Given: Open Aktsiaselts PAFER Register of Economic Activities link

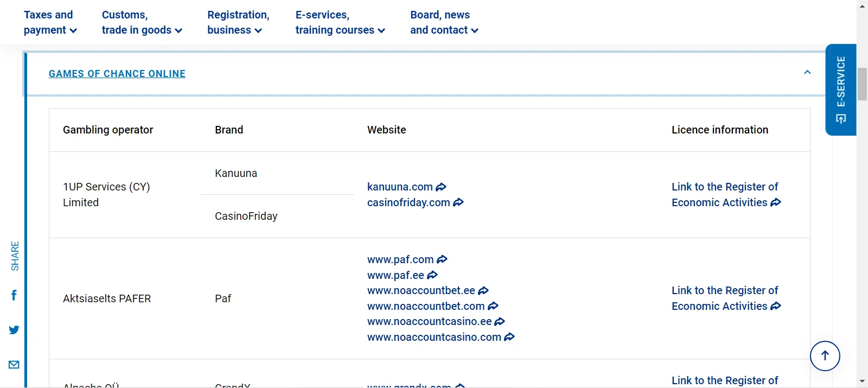Looking at the screenshot, I should click(726, 298).
